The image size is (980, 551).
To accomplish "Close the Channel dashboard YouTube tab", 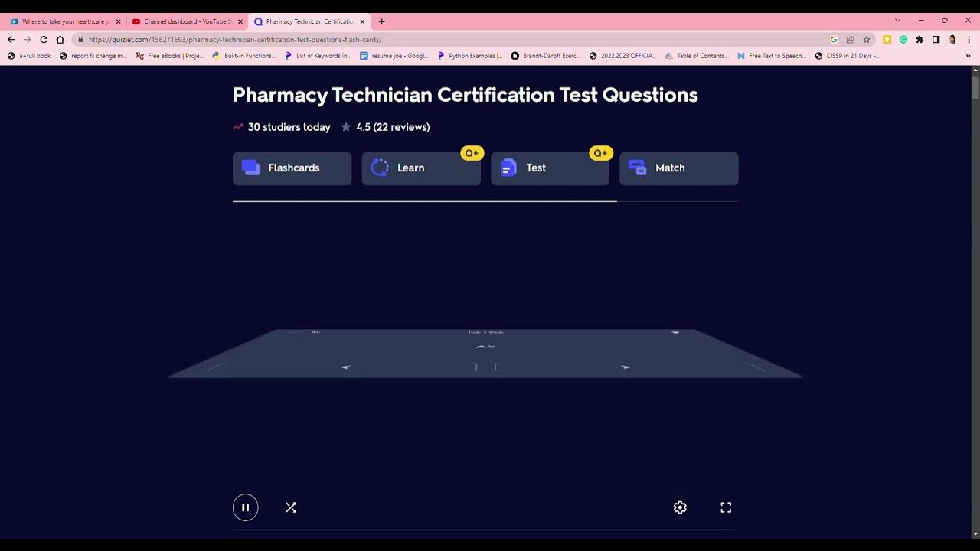I will click(240, 21).
